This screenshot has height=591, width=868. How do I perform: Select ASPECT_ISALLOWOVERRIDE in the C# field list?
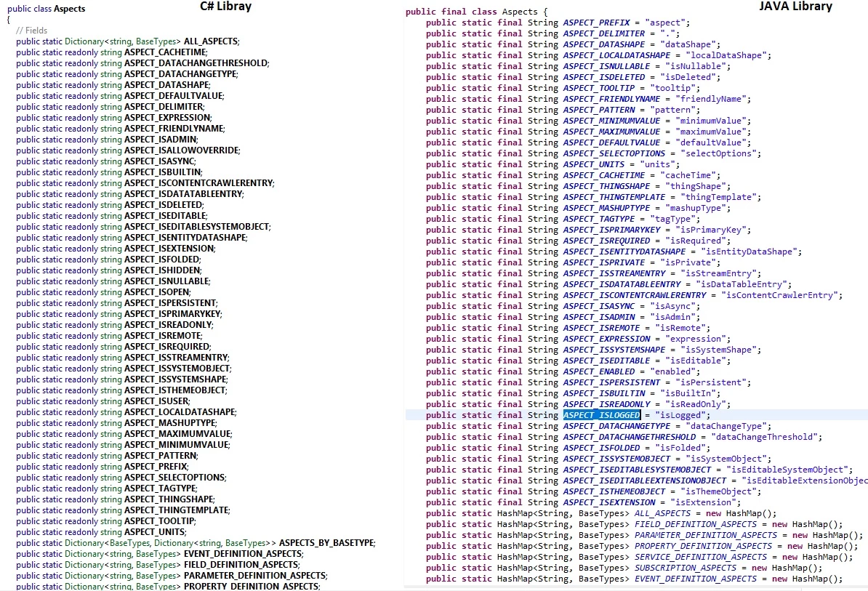tap(182, 150)
